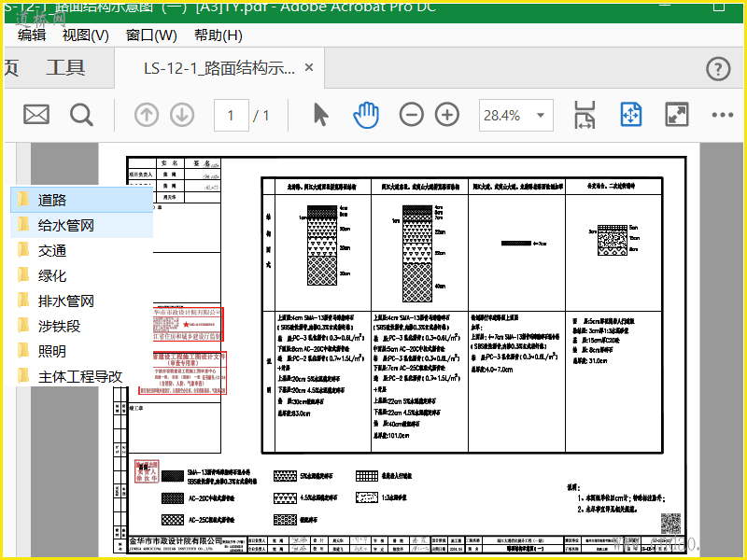Screen dimensions: 747x560
Task: Open the 窗口(W) menu
Action: coord(151,35)
